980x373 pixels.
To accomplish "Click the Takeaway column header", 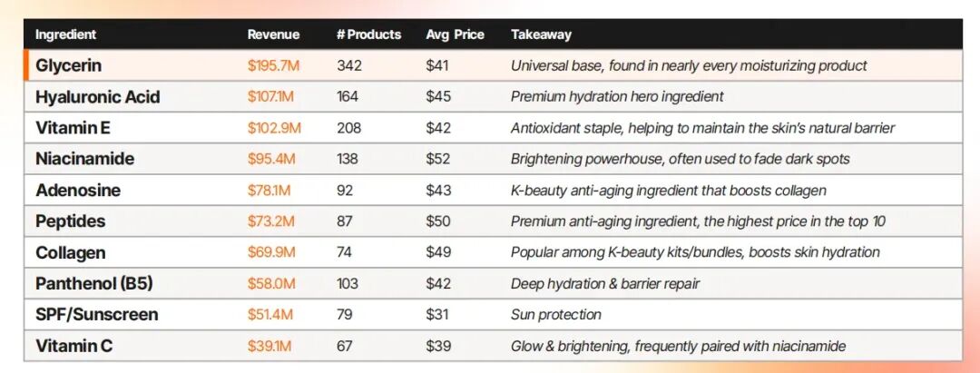I will [x=541, y=34].
